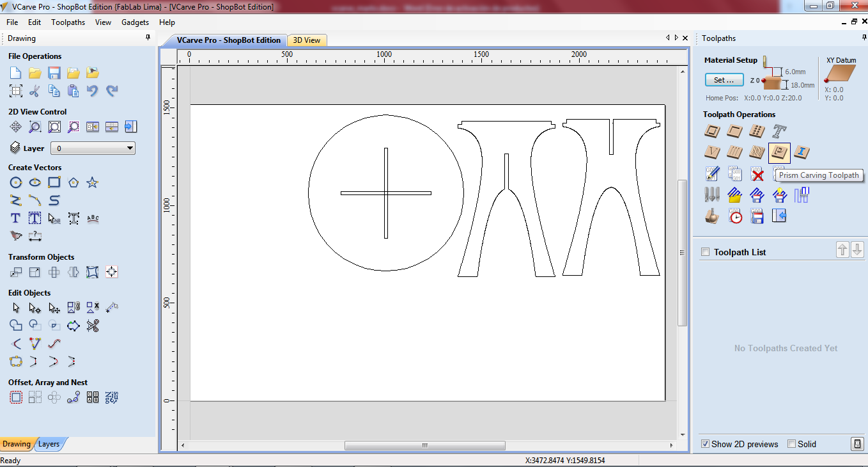Click the Zoom to Fit icon

(x=54, y=127)
